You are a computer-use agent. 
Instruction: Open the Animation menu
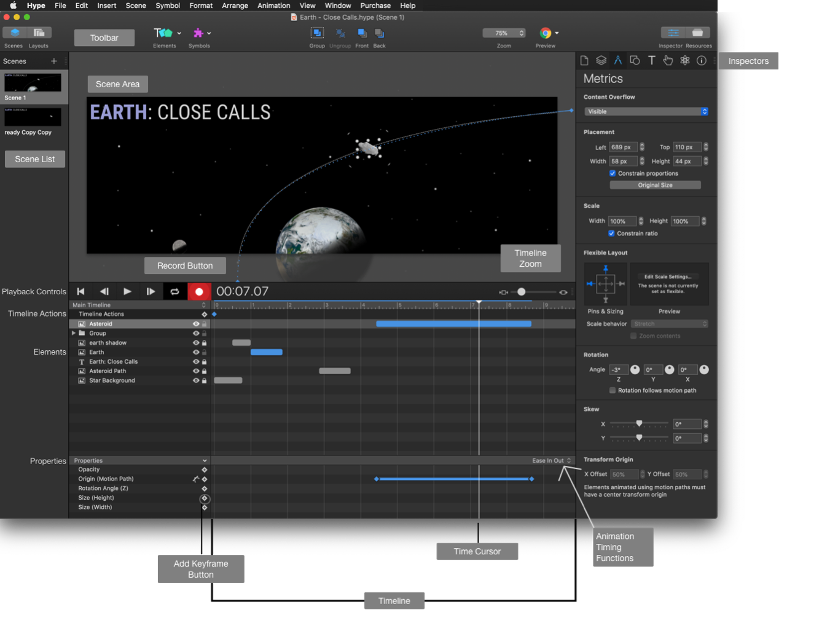[273, 6]
